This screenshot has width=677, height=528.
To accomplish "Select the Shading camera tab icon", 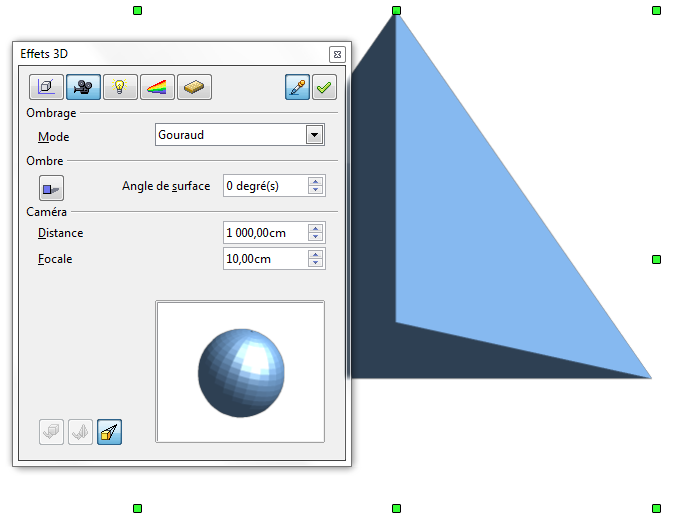I will [x=83, y=87].
